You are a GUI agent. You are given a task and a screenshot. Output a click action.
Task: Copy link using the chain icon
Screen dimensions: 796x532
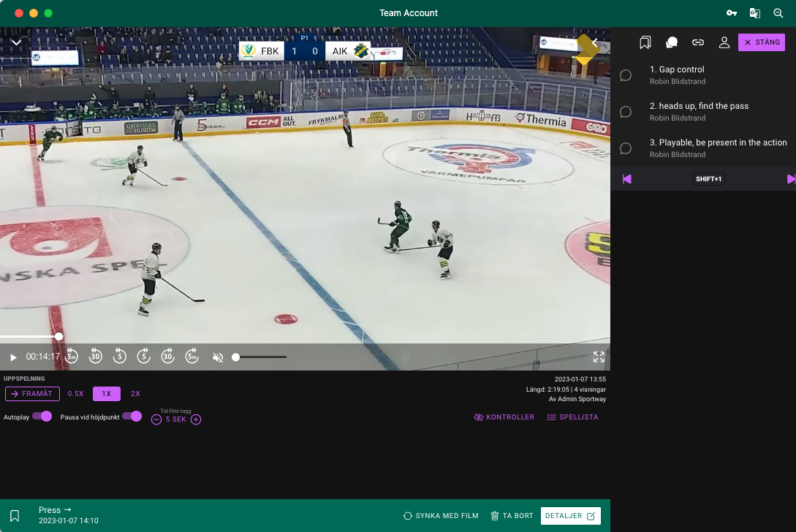[x=698, y=42]
